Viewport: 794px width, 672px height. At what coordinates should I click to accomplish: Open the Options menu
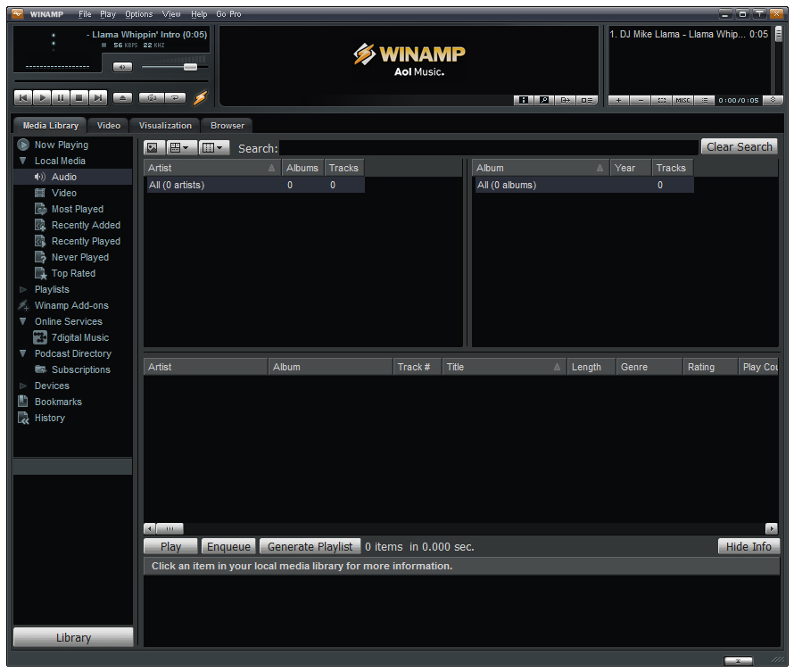click(x=139, y=14)
